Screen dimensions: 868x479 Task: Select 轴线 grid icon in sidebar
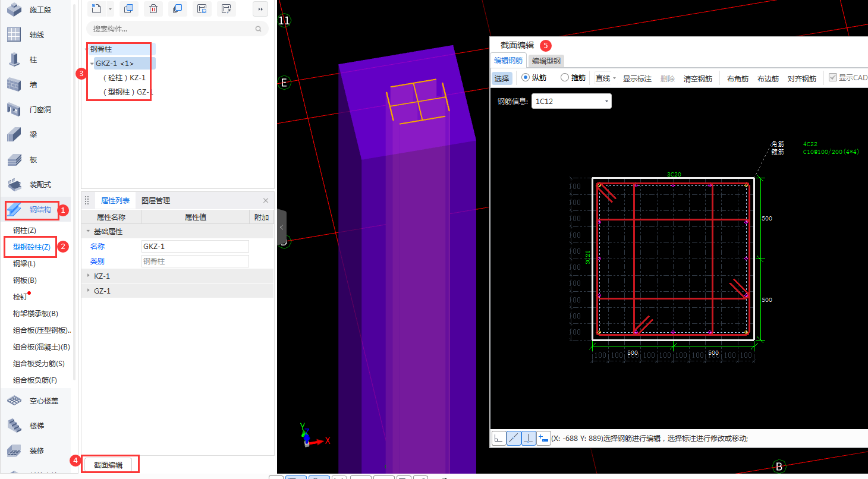14,35
